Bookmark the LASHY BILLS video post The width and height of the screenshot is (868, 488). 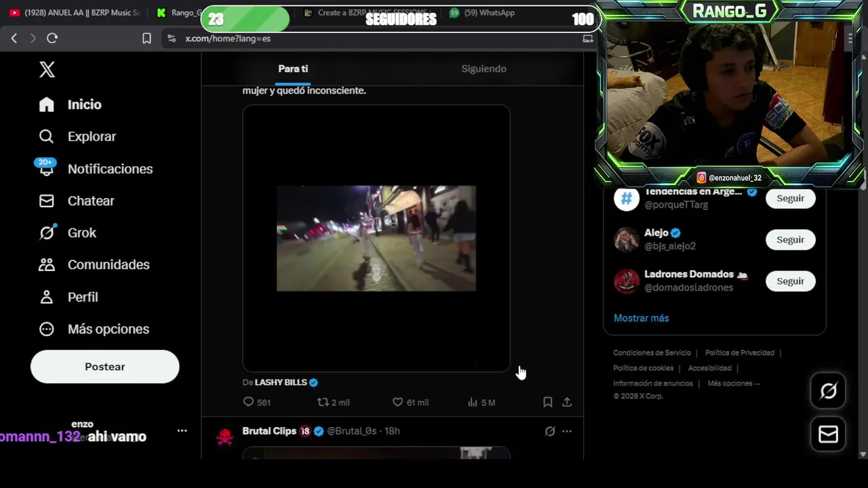[x=547, y=402]
